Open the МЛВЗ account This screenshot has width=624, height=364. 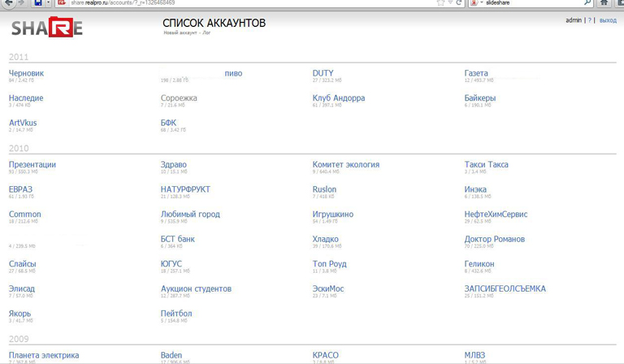pyautogui.click(x=474, y=355)
